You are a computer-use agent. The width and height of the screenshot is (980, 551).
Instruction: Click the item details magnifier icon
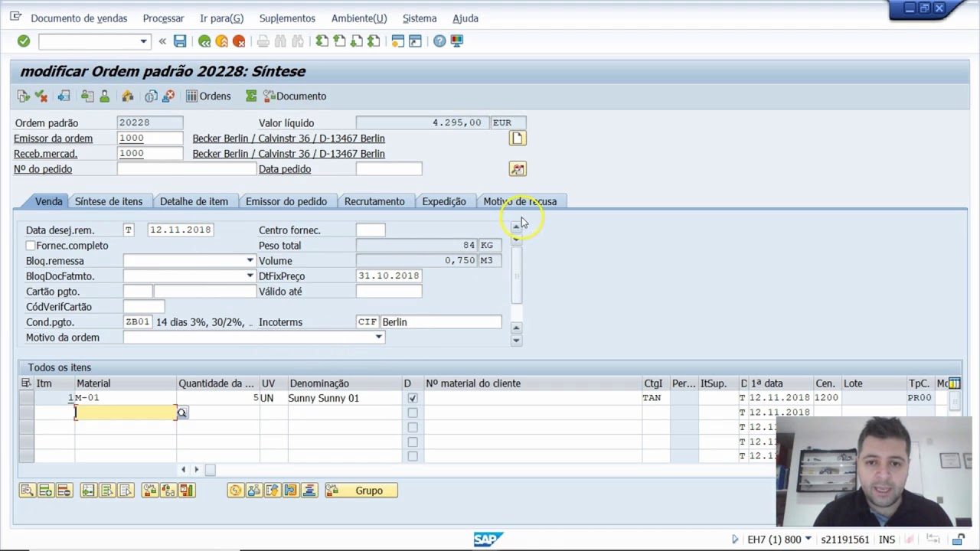(x=27, y=491)
